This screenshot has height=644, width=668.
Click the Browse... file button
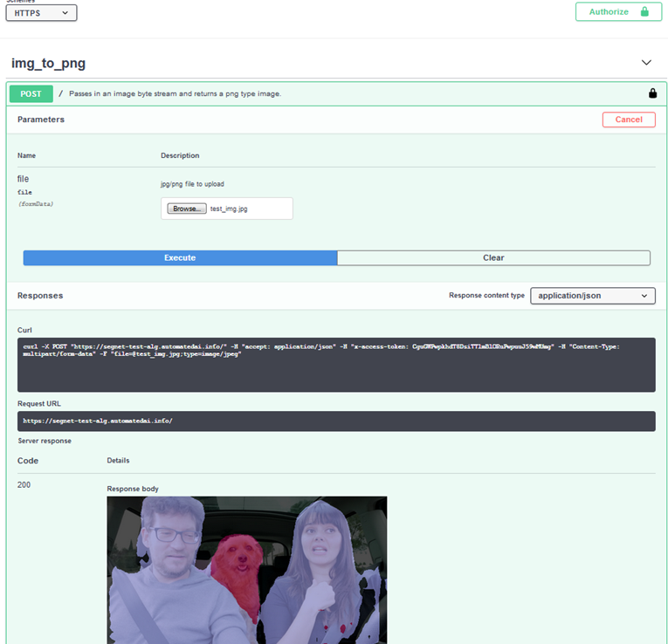[187, 209]
